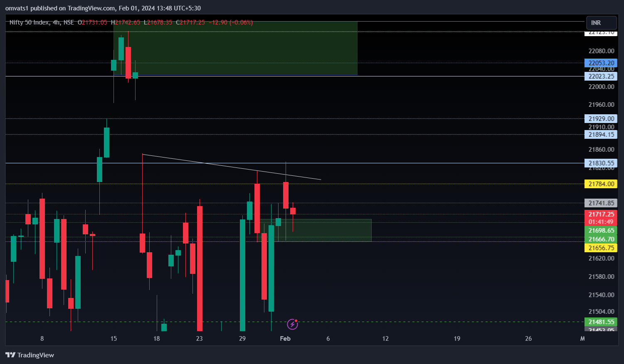This screenshot has width=624, height=364.
Task: Click the 21620.00 price scale value
Action: [601, 258]
